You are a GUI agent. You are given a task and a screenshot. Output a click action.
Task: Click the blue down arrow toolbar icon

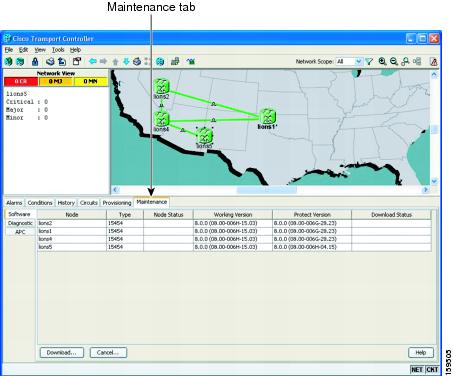[x=126, y=62]
